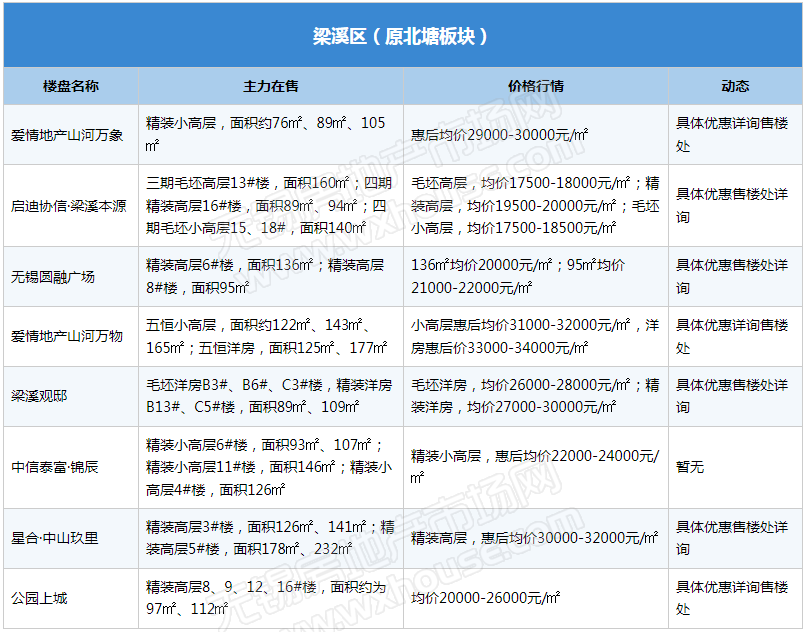
Task: Select the 爱情地产山河万象 property name cell
Action: pyautogui.click(x=67, y=135)
